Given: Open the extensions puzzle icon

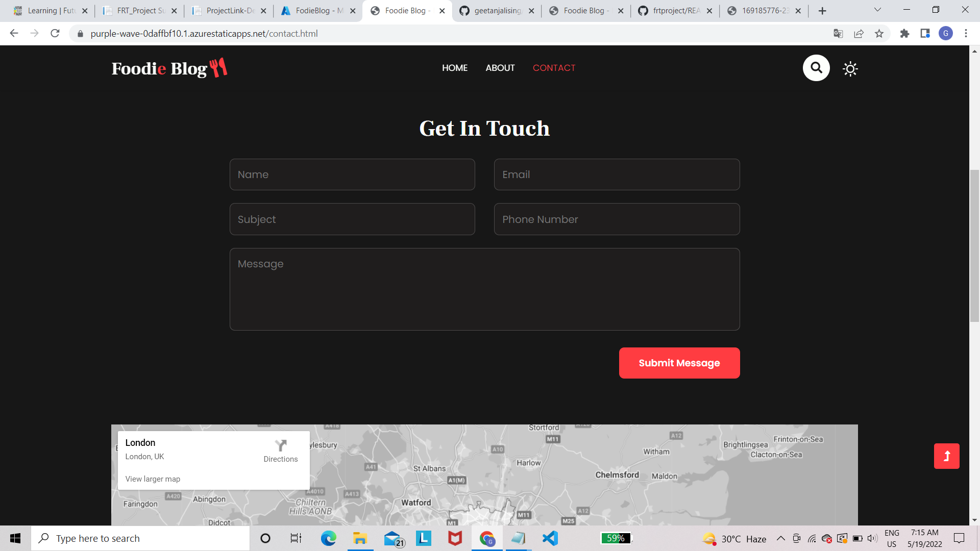Looking at the screenshot, I should tap(904, 33).
